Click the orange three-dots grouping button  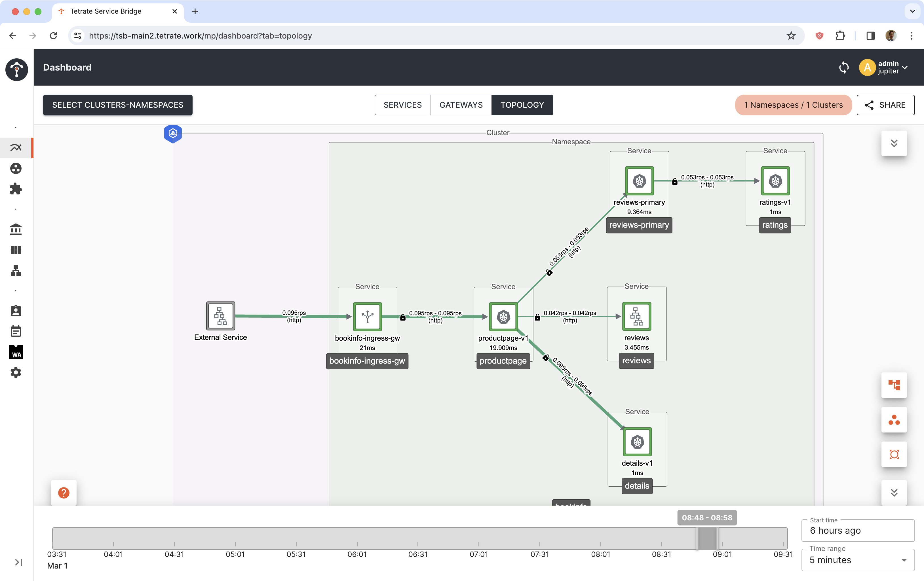[x=894, y=420]
